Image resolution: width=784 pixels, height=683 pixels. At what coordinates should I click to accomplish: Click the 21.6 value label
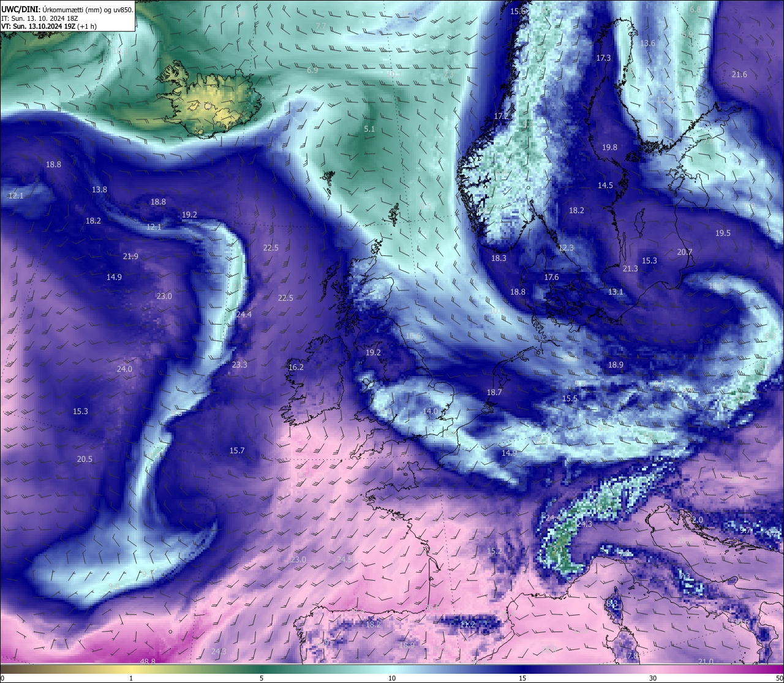click(x=739, y=75)
